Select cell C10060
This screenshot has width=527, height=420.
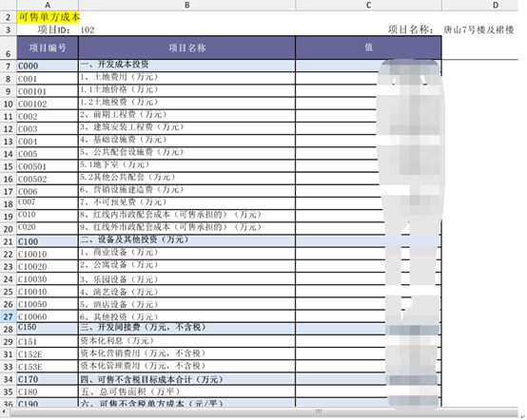pyautogui.click(x=48, y=316)
